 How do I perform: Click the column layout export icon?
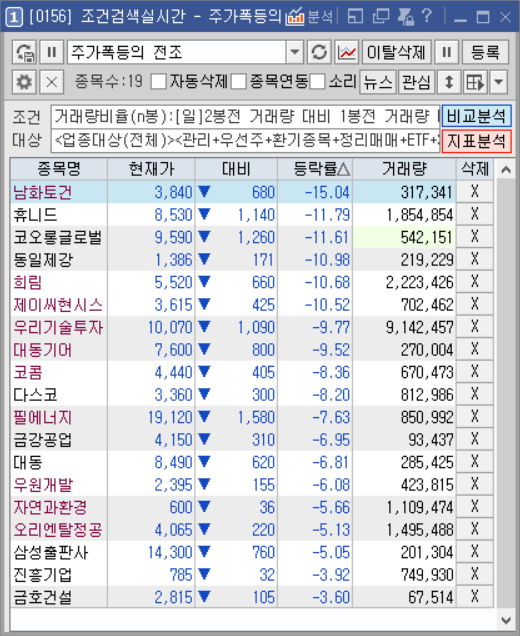[x=475, y=82]
